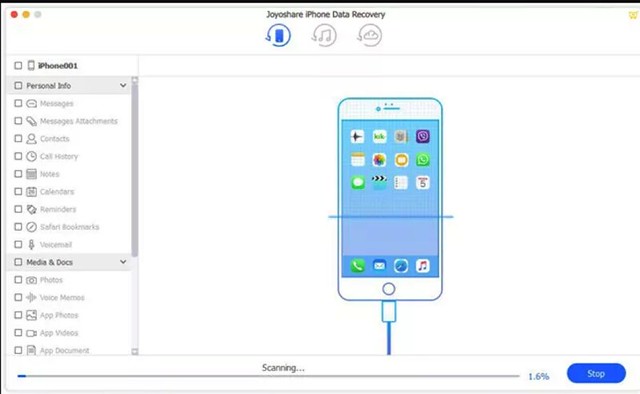Click the Voice Memos waveform icon
The height and width of the screenshot is (394, 640).
[31, 298]
